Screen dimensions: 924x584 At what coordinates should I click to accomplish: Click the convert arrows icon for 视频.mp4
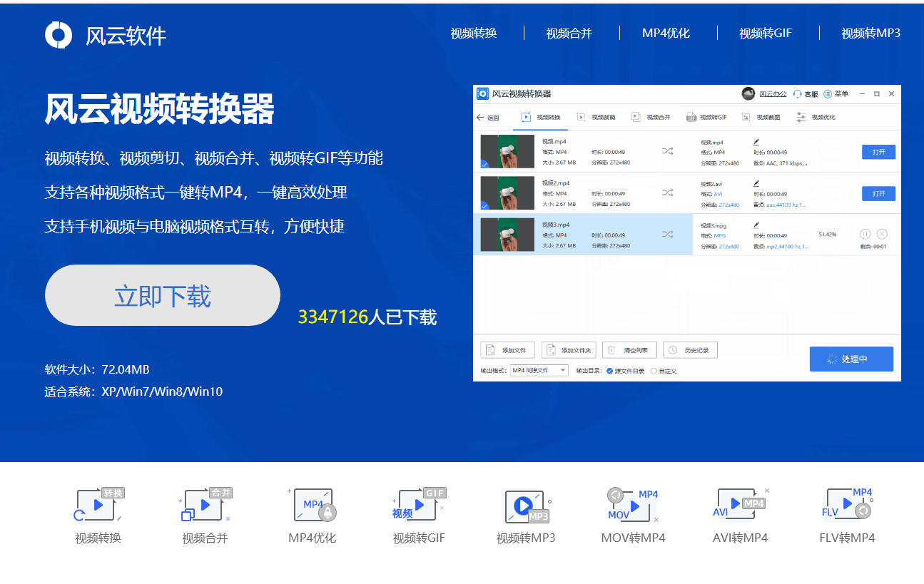pyautogui.click(x=667, y=151)
